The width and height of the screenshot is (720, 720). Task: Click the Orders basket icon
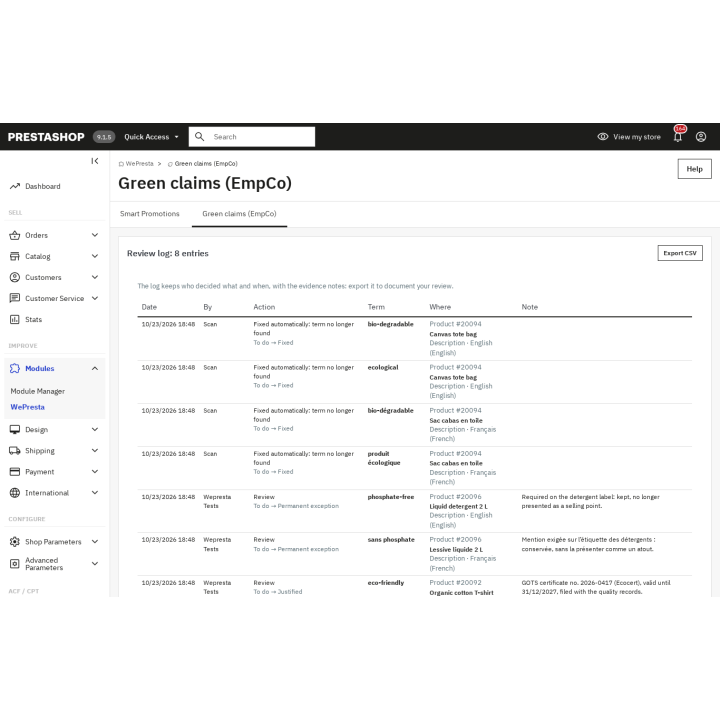(15, 235)
